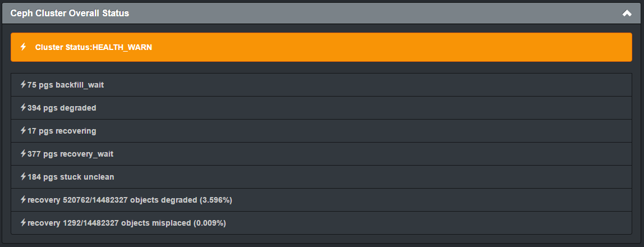
Task: Select the 184 pgs stuck unclean entry
Action: tap(321, 177)
